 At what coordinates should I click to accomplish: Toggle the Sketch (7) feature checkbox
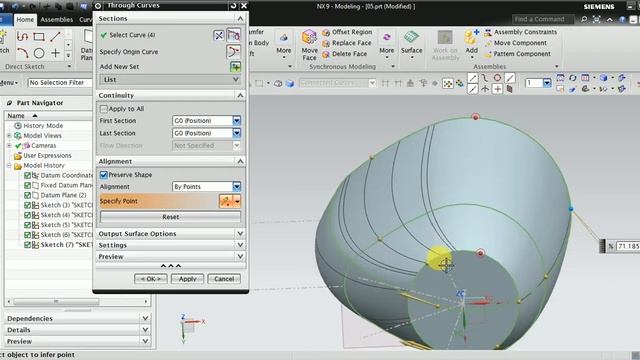(x=27, y=245)
